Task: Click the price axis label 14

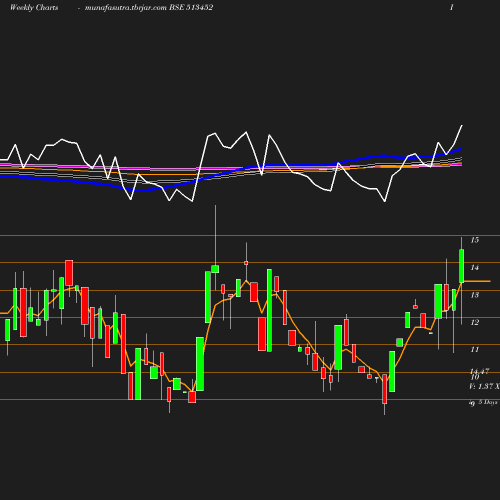Action: click(475, 267)
